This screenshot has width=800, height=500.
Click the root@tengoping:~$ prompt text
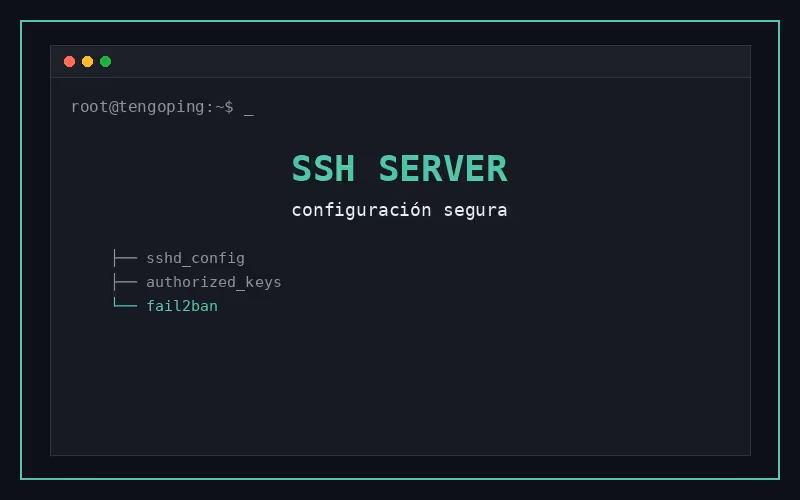point(153,107)
